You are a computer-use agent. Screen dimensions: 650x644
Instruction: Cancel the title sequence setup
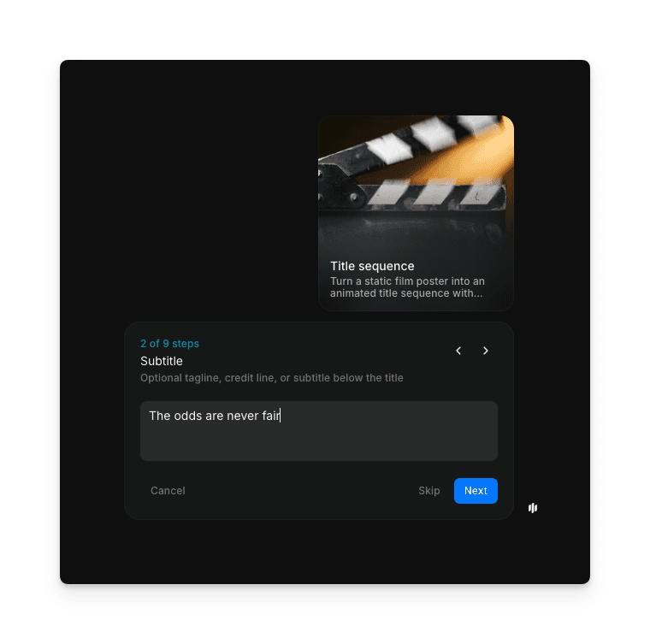click(168, 491)
